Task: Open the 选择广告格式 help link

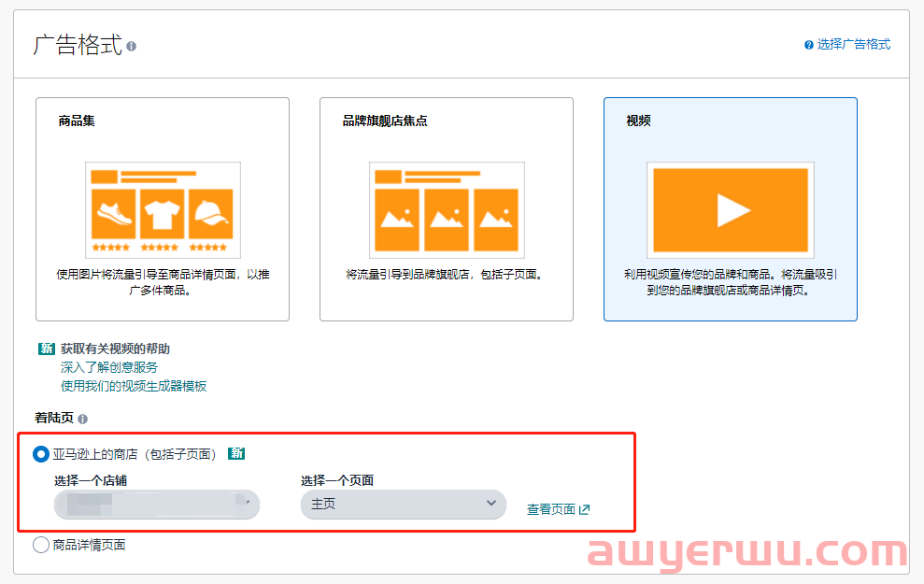Action: pyautogui.click(x=853, y=44)
